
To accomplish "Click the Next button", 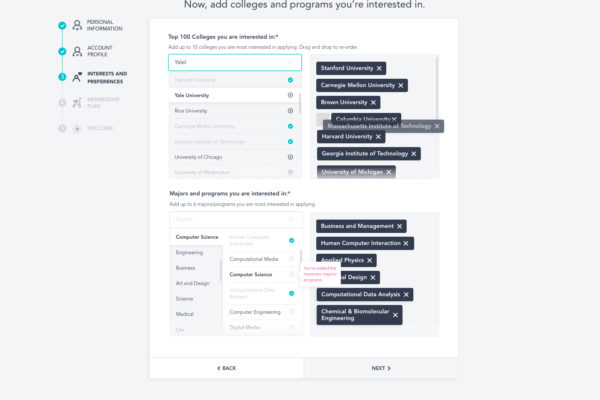I will pyautogui.click(x=381, y=368).
